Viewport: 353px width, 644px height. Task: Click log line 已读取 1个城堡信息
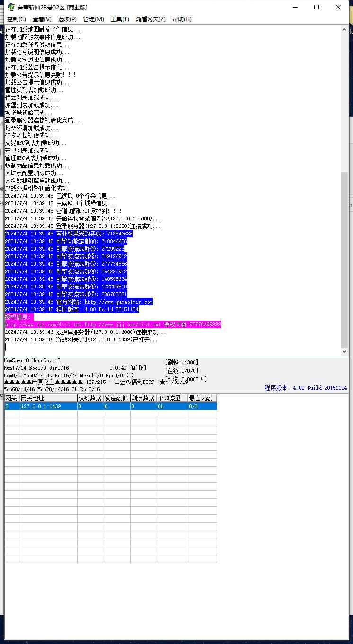tap(60, 203)
